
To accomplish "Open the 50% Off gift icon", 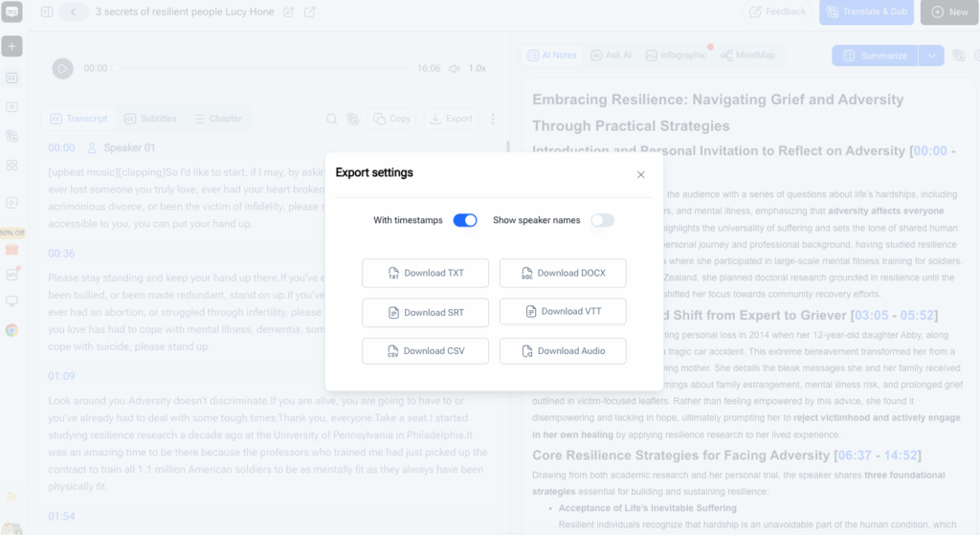I will click(11, 250).
